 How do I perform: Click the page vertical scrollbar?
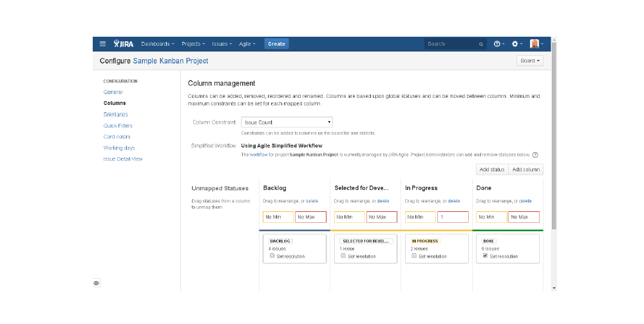[x=554, y=135]
